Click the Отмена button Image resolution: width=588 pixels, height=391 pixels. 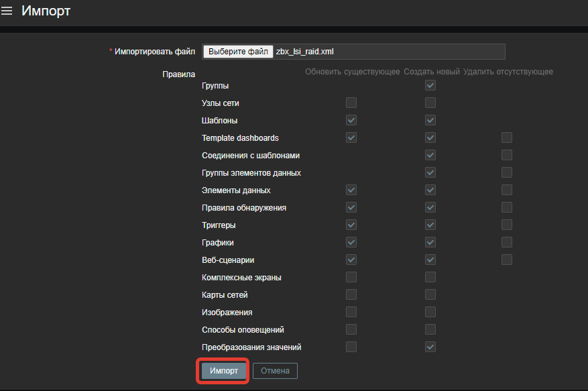275,371
